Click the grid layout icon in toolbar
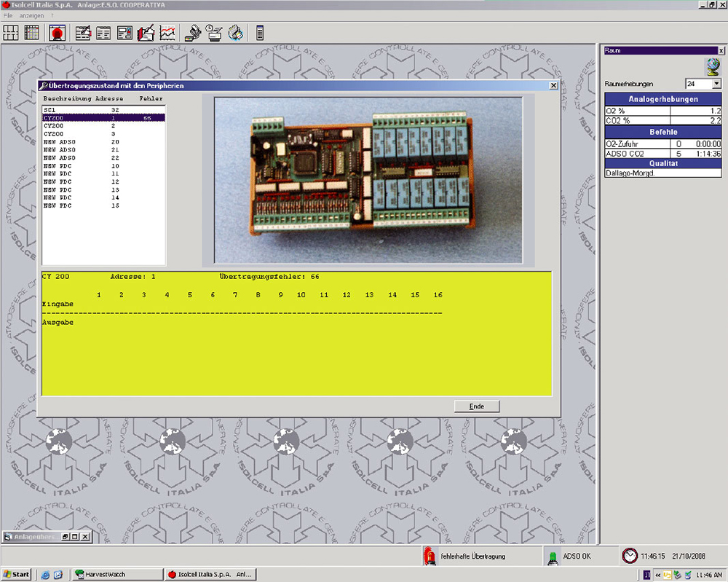This screenshot has width=728, height=582. (x=11, y=32)
